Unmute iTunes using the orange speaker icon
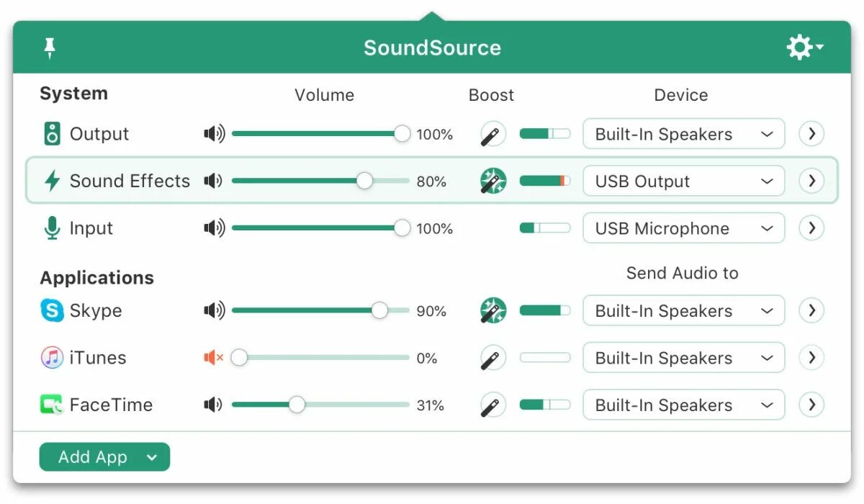Image resolution: width=864 pixels, height=504 pixels. pos(214,358)
